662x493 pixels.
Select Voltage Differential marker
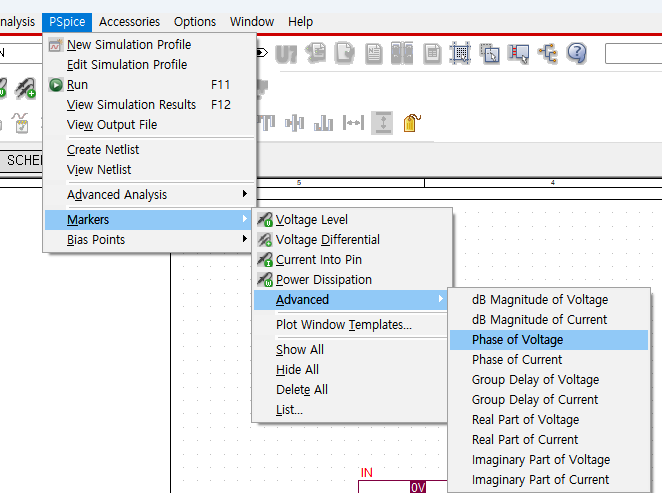tap(350, 240)
